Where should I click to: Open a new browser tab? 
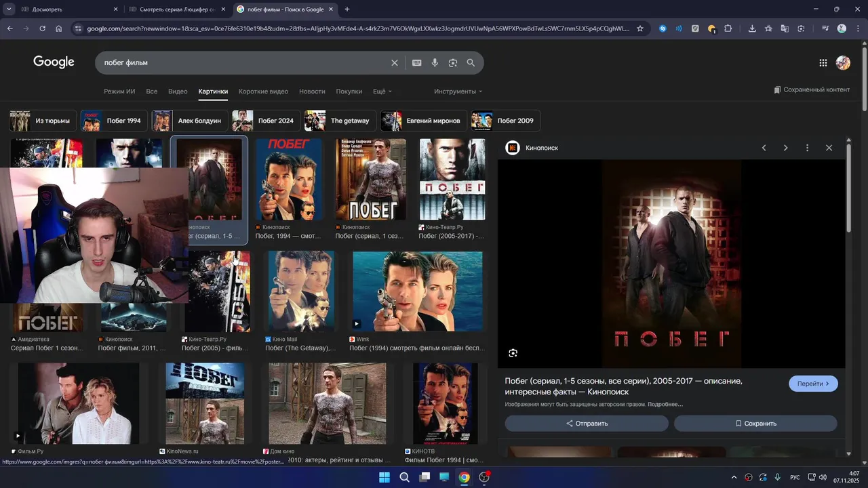tap(347, 9)
